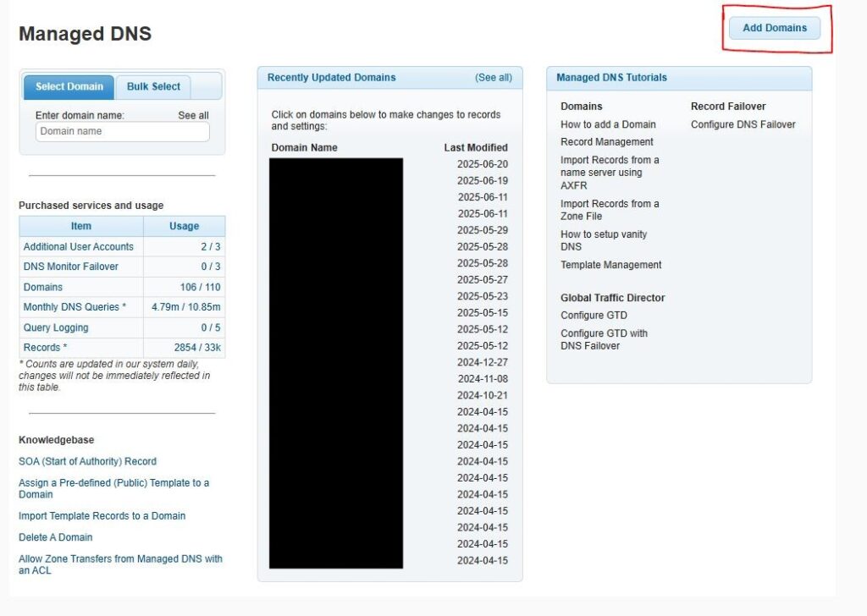Click the Recently Updated Domains panel title

331,77
